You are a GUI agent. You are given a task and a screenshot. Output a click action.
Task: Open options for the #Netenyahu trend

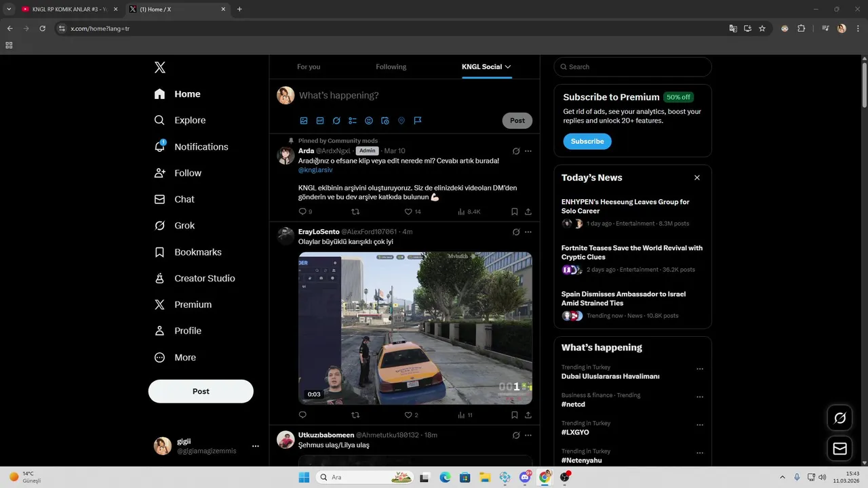click(x=700, y=453)
